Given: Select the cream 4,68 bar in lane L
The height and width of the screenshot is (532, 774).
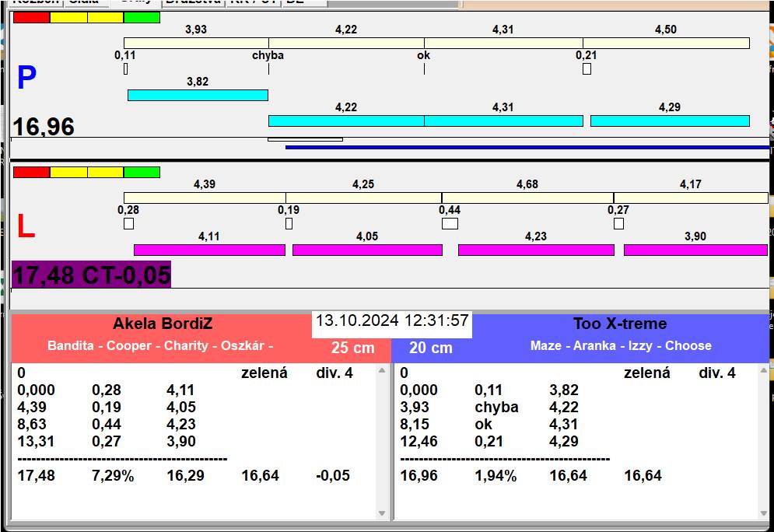Looking at the screenshot, I should [527, 198].
